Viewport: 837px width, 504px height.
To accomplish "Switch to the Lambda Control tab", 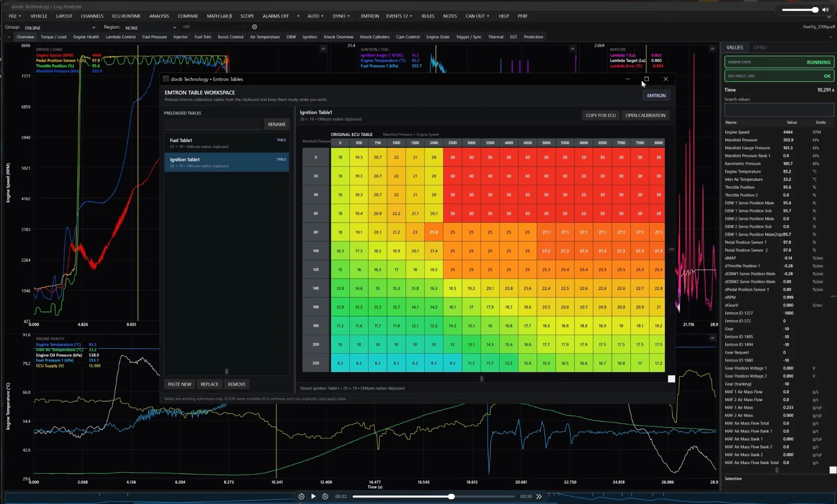I will (x=120, y=37).
